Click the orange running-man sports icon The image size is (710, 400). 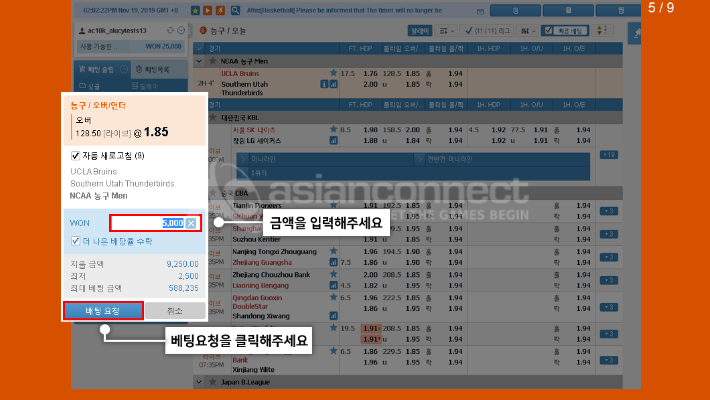point(220,10)
